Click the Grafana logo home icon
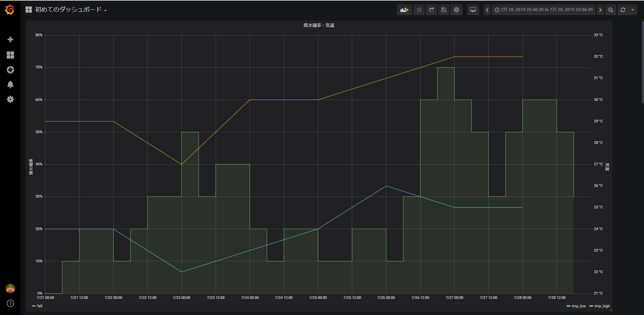Screen dimensions: 644x315 click(x=10, y=10)
